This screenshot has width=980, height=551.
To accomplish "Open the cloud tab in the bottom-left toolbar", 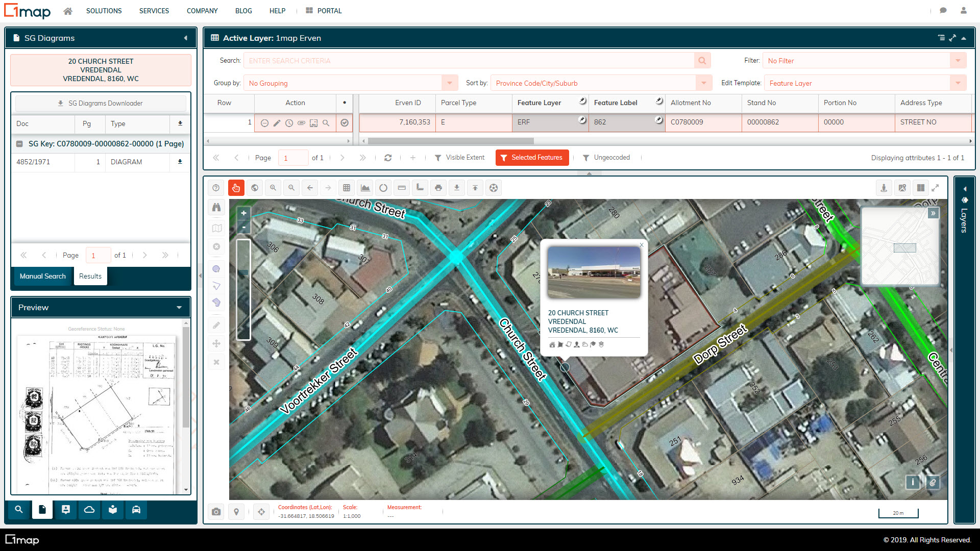I will click(89, 510).
